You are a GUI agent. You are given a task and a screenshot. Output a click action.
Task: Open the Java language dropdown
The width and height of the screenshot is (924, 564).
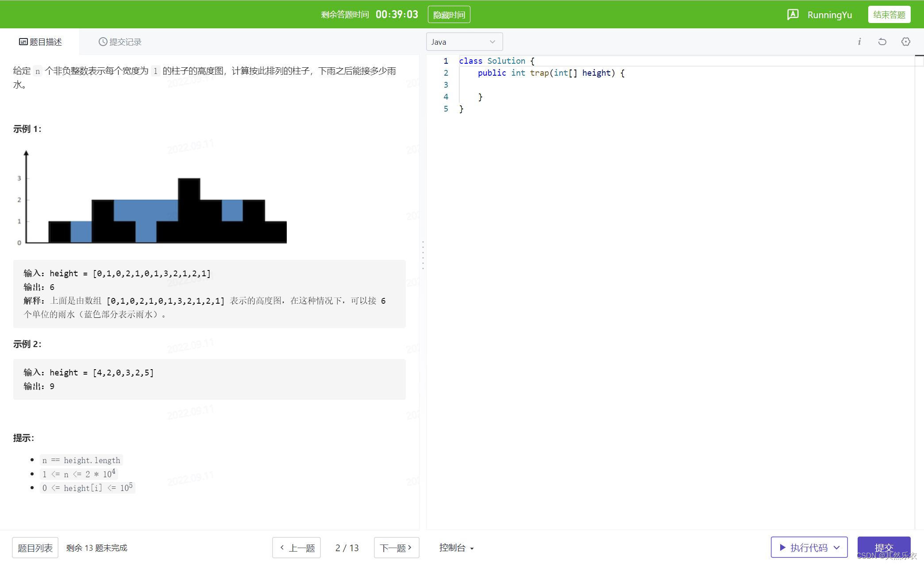click(x=464, y=42)
